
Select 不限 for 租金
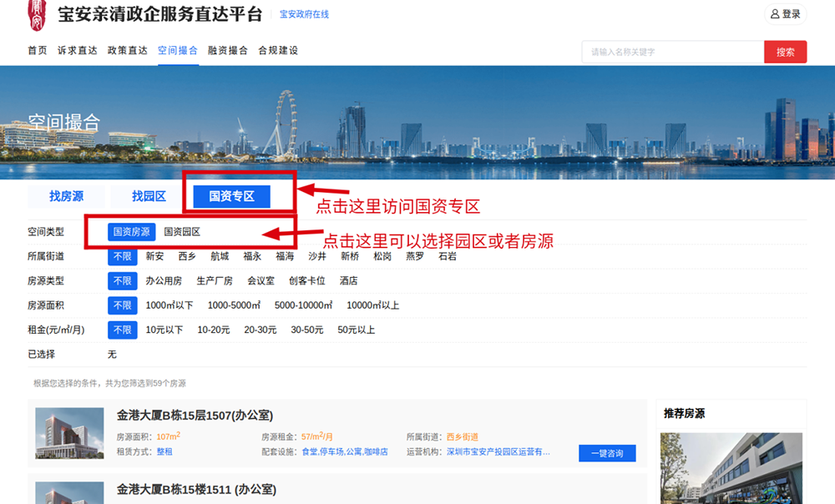(123, 330)
